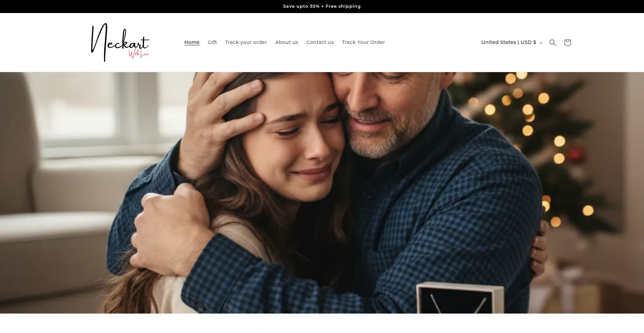
Task: Open Track your order link after Gift
Action: tap(246, 42)
